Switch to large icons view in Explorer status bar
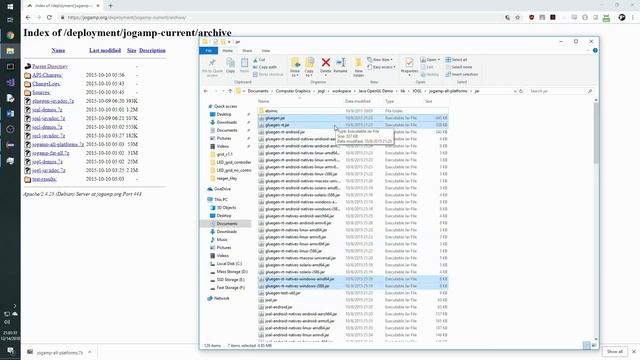This screenshot has width=640, height=360. click(594, 345)
